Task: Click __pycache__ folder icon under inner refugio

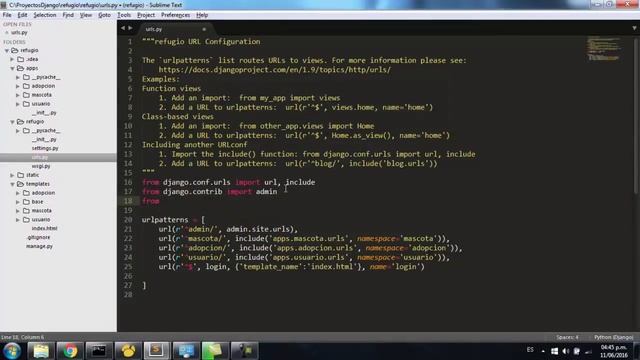Action: click(27, 131)
